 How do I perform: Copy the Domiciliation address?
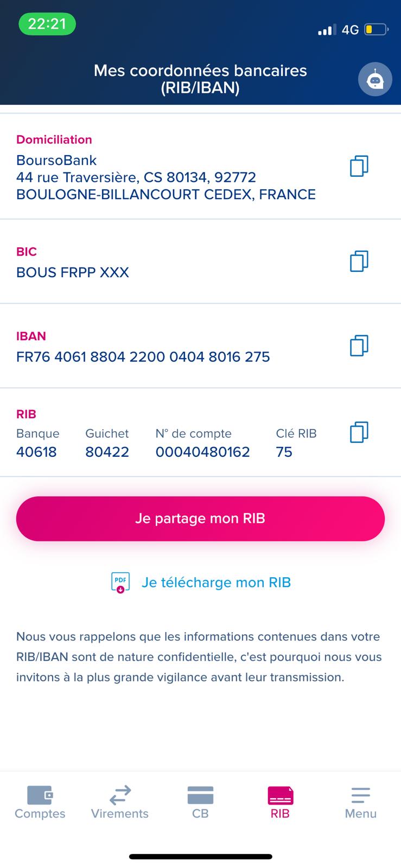point(359,166)
